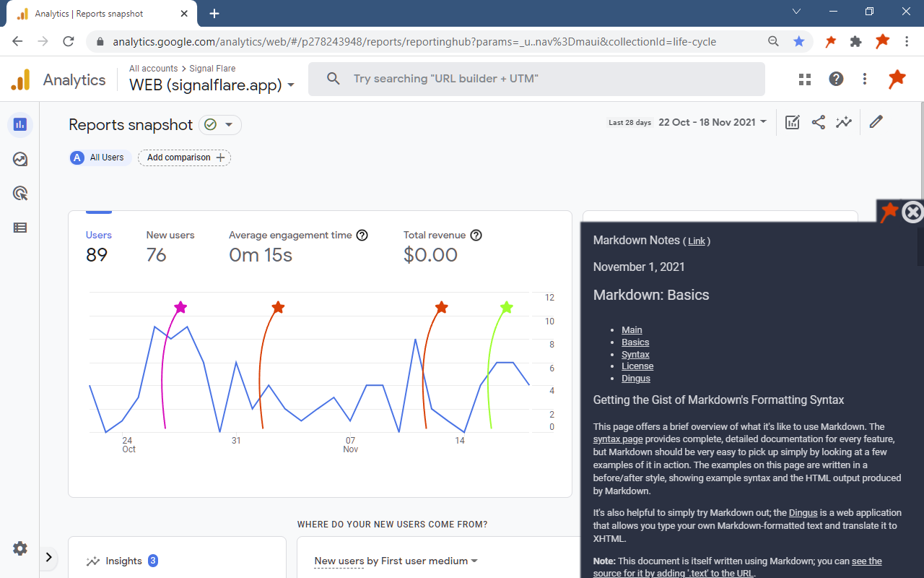Expand New users by First user medium

(396, 561)
